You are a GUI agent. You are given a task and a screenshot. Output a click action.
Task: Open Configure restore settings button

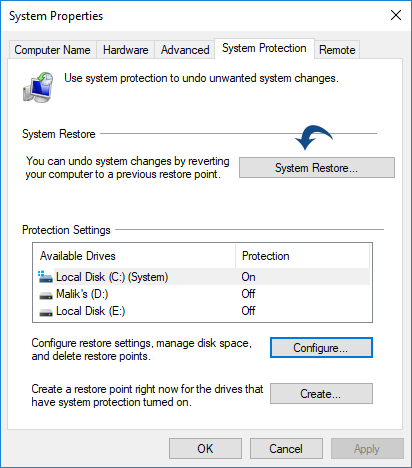(x=321, y=348)
